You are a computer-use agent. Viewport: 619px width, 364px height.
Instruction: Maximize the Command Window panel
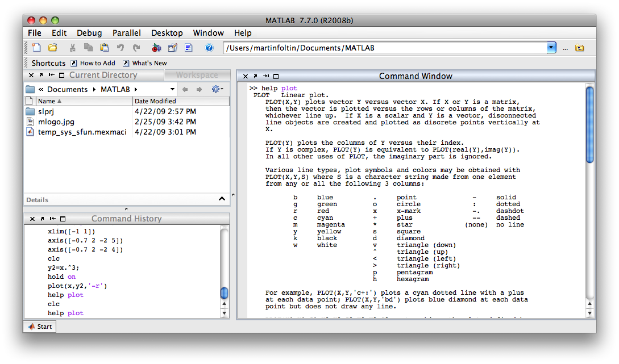(x=276, y=76)
